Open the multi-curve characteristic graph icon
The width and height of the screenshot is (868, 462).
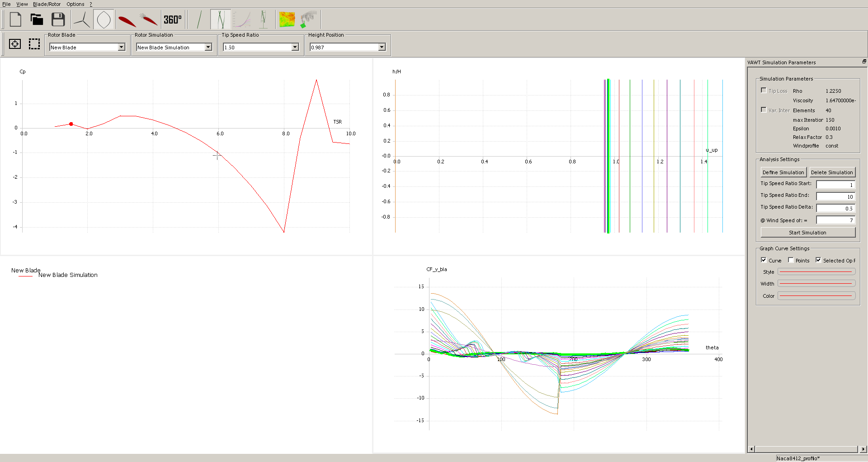[x=242, y=19]
